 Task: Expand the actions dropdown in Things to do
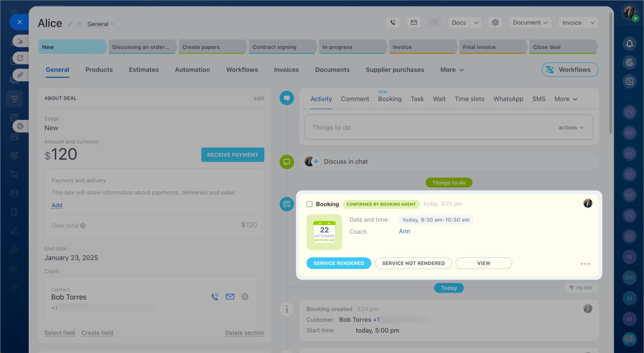(x=571, y=128)
